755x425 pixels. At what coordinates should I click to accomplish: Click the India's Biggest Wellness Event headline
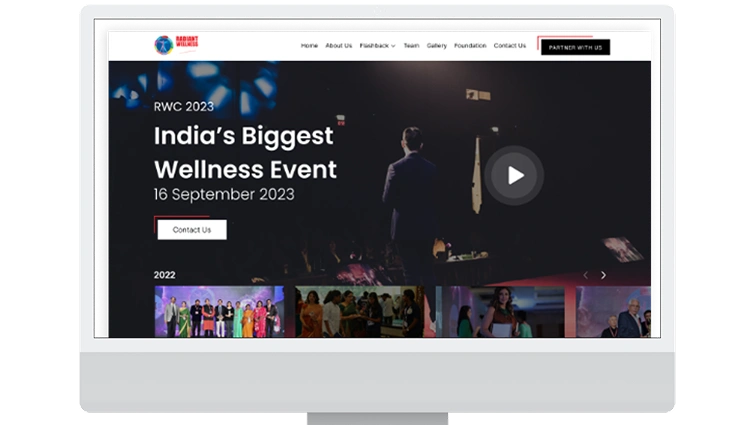coord(245,152)
